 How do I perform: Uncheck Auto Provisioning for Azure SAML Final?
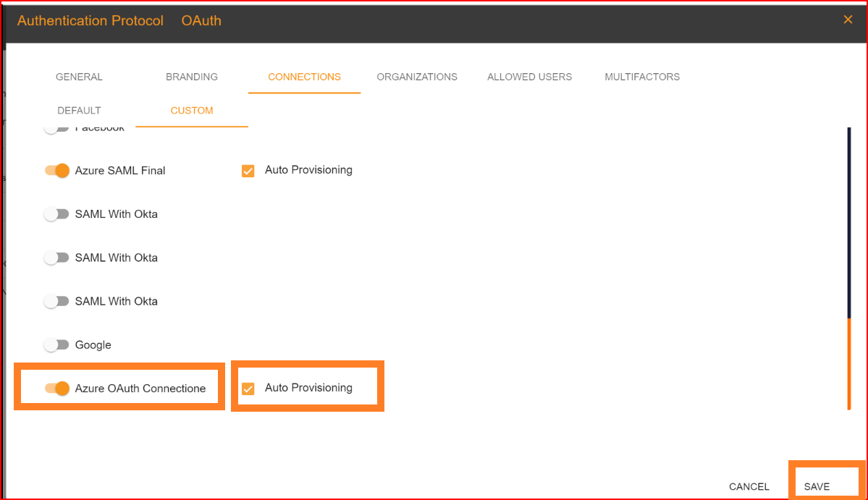[248, 170]
